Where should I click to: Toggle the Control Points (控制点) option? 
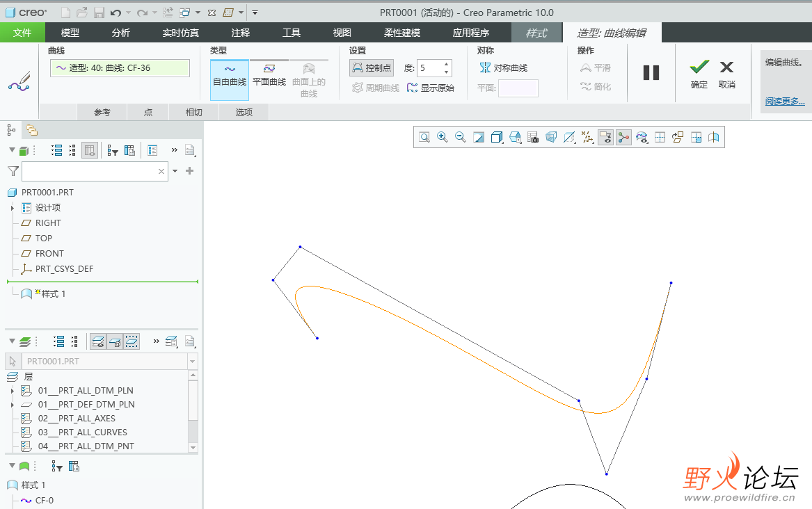372,67
